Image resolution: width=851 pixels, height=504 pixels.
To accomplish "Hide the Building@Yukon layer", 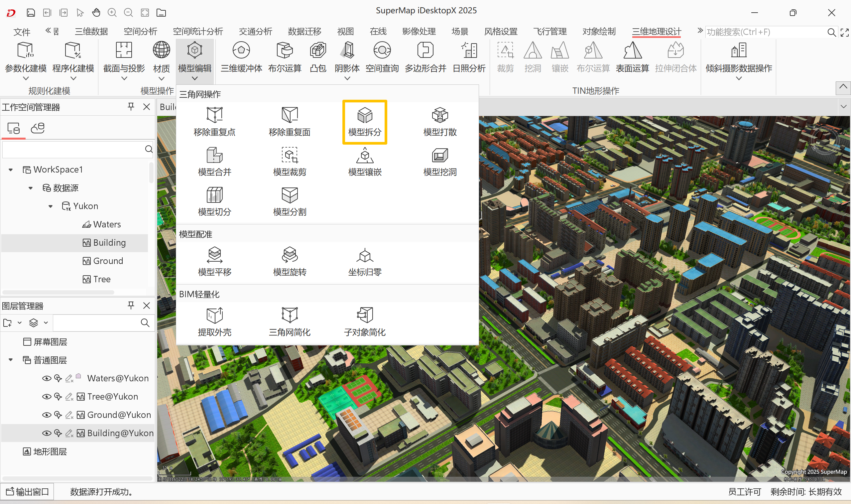I will 47,433.
